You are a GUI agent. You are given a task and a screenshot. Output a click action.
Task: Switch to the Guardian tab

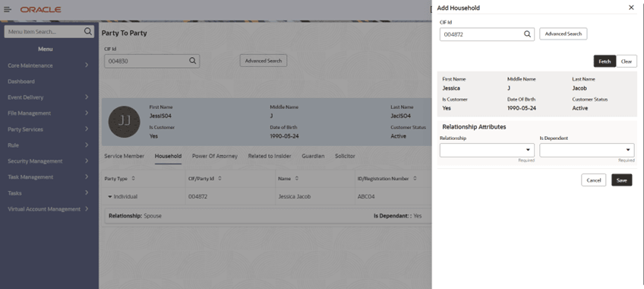tap(313, 156)
